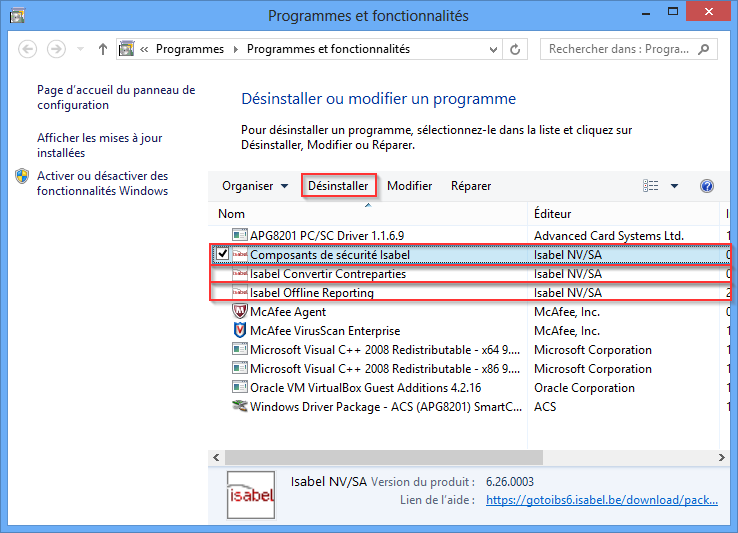Refresh the programs list
The image size is (738, 533).
tap(515, 49)
